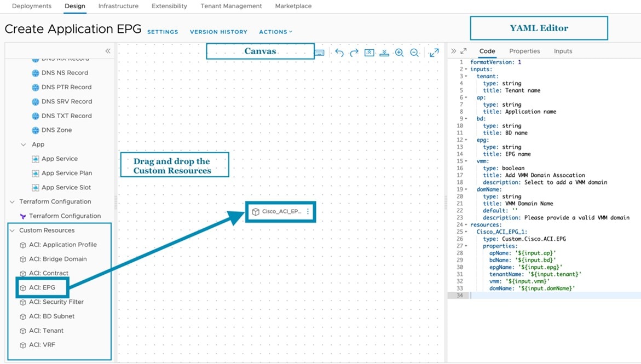The image size is (641, 364).
Task: Open the Settings link
Action: coord(163,32)
